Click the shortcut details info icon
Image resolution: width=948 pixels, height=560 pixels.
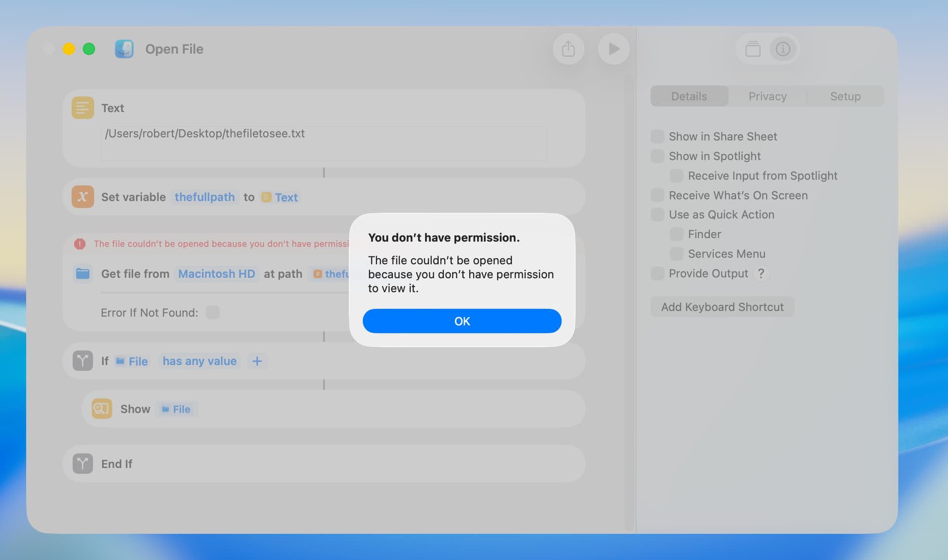pyautogui.click(x=783, y=49)
